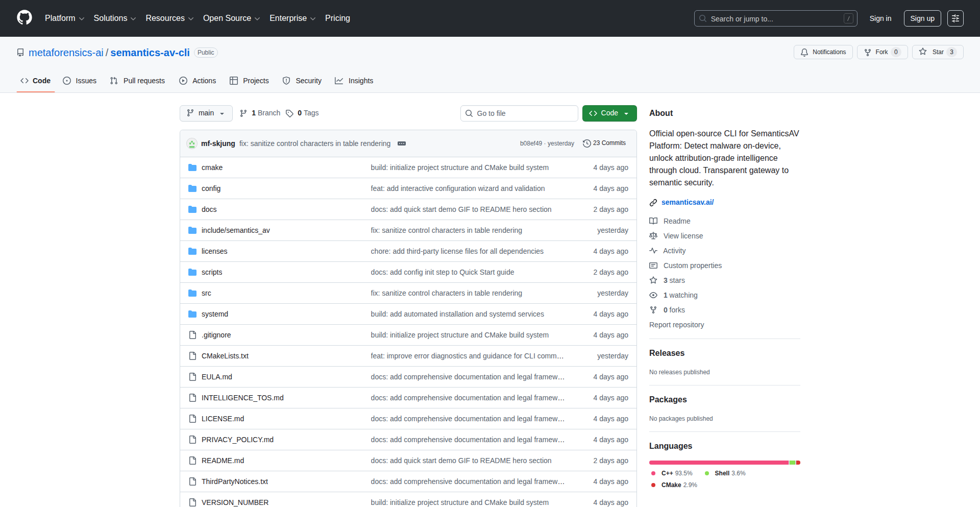Click the Fork repository icon
This screenshot has height=507, width=980.
tap(868, 52)
